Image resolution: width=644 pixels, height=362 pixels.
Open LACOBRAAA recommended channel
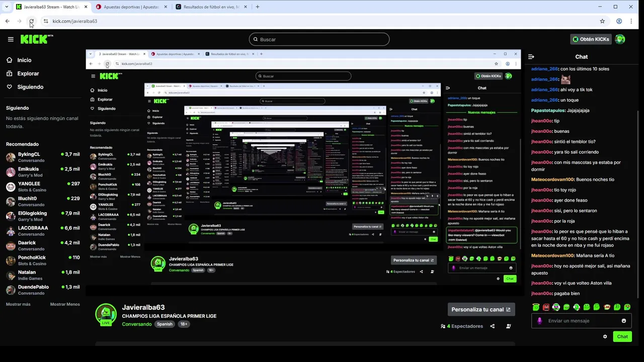click(43, 231)
